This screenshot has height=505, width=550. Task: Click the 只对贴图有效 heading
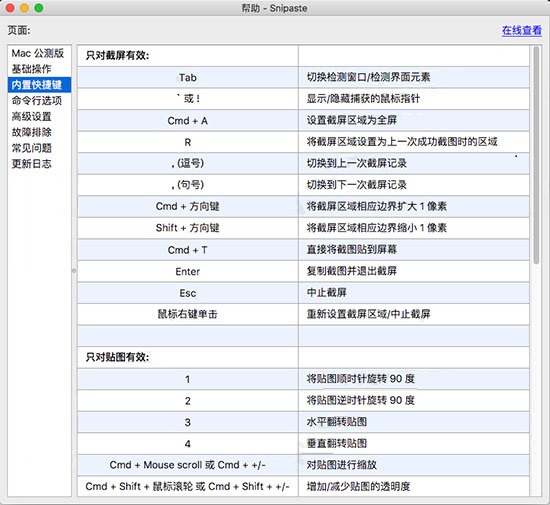(118, 357)
